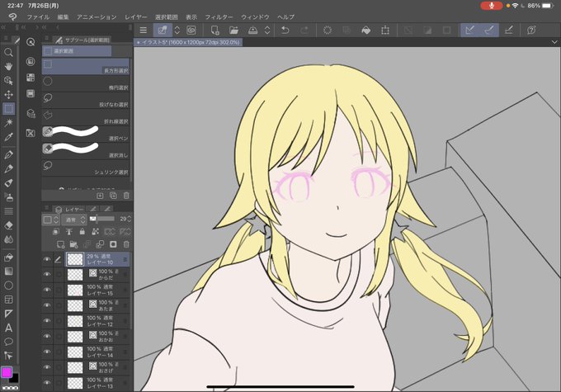Select the Airbrush tool
This screenshot has width=561, height=392.
[8, 197]
